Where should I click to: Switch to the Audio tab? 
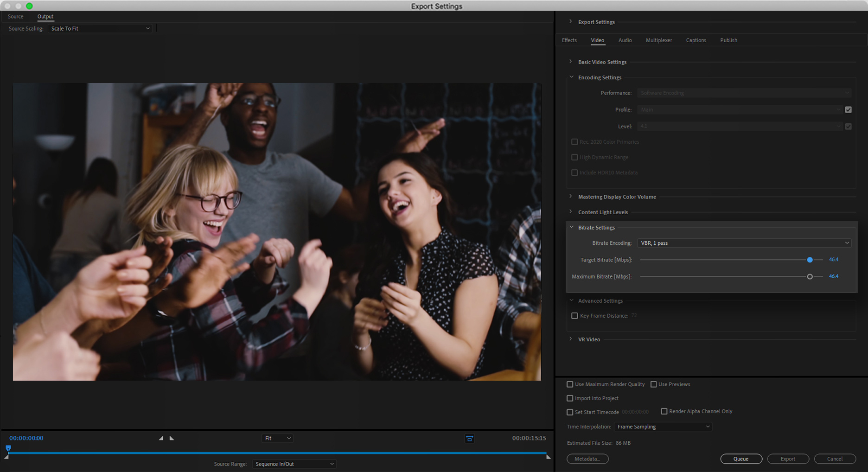(625, 40)
